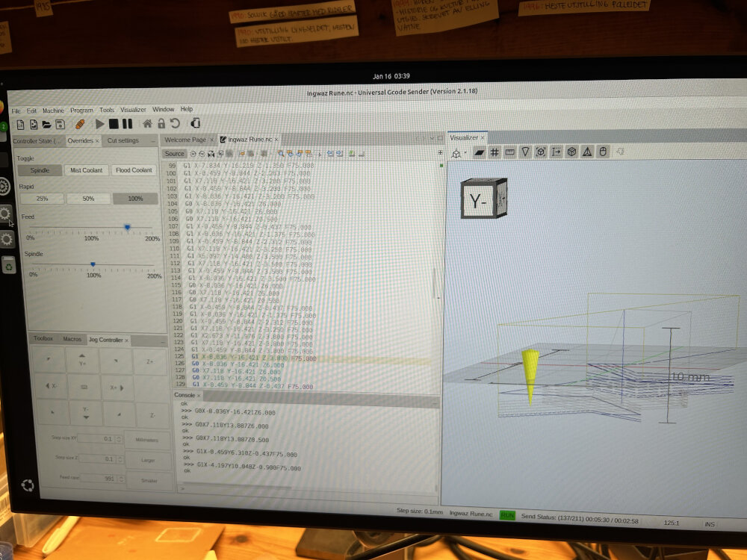The image size is (747, 560).
Task: Click the soft reset circular arrow icon
Action: click(175, 123)
